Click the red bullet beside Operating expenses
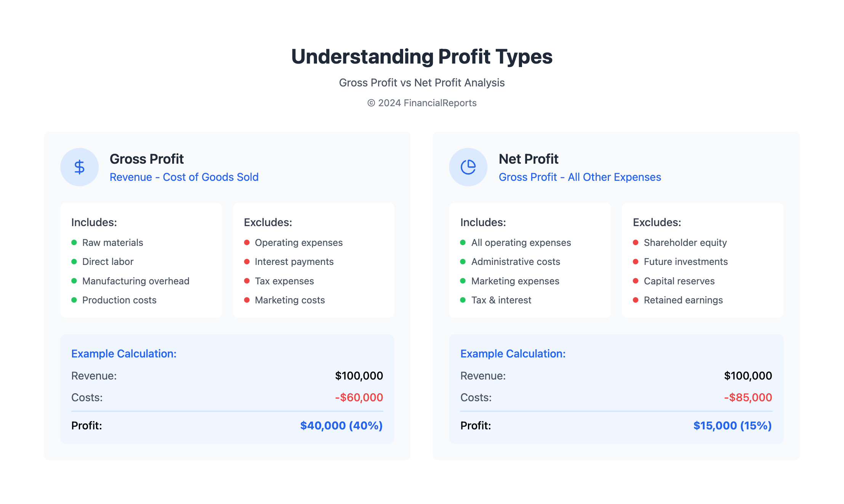This screenshot has width=844, height=504. click(x=247, y=242)
